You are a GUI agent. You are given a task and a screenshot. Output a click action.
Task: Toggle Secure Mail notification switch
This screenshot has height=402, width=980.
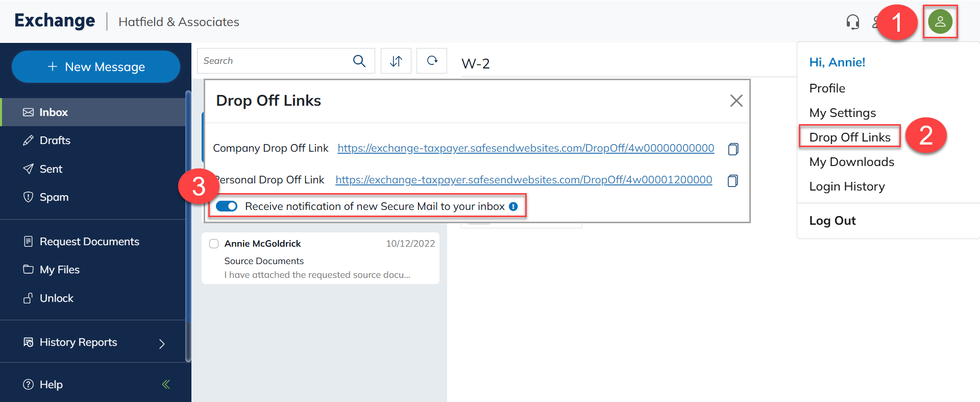[227, 206]
